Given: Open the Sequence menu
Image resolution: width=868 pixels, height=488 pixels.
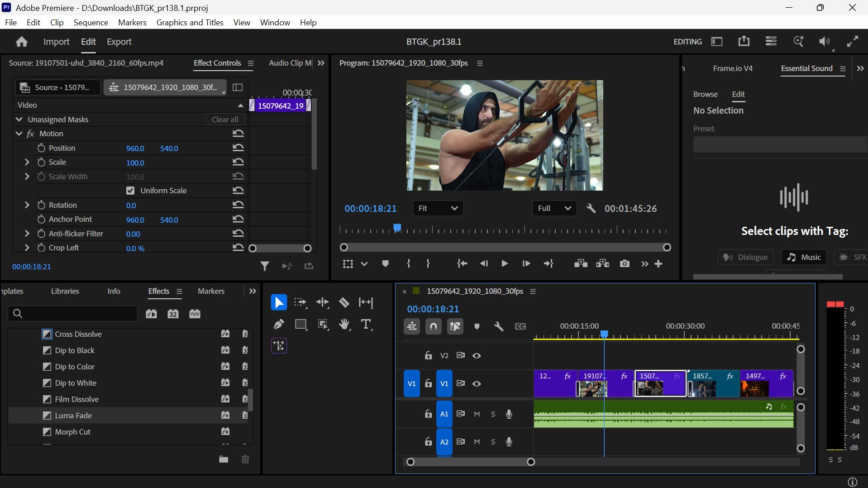Looking at the screenshot, I should click(91, 22).
